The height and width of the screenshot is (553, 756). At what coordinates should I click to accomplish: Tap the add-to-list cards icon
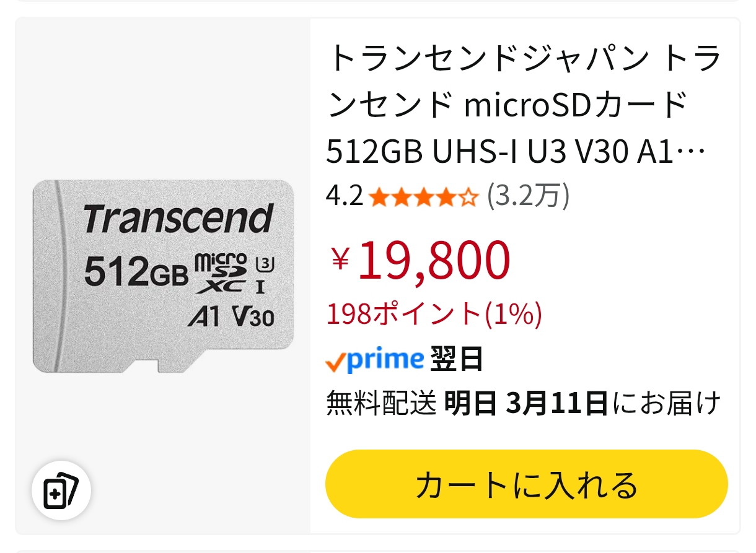click(x=61, y=490)
